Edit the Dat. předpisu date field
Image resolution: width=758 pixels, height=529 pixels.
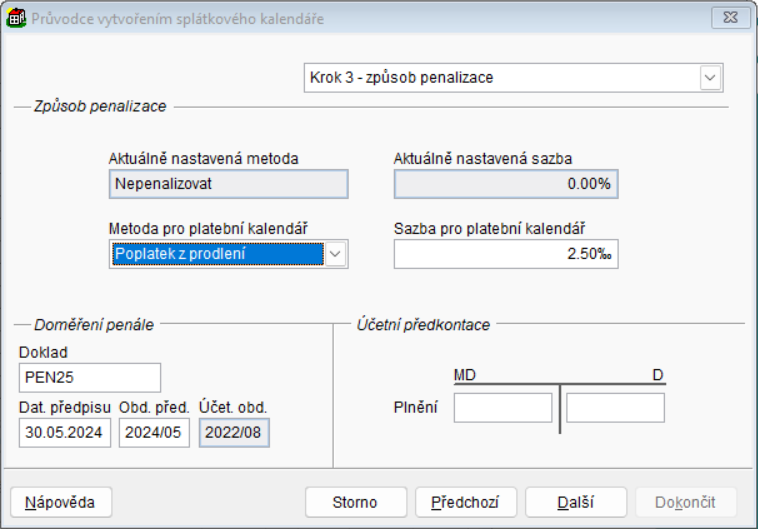point(66,432)
